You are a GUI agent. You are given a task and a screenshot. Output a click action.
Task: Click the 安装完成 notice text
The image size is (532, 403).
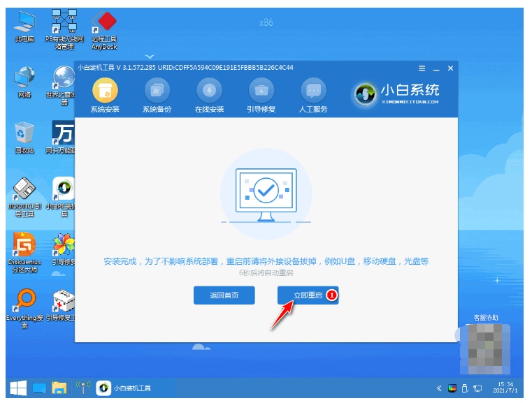tap(266, 261)
